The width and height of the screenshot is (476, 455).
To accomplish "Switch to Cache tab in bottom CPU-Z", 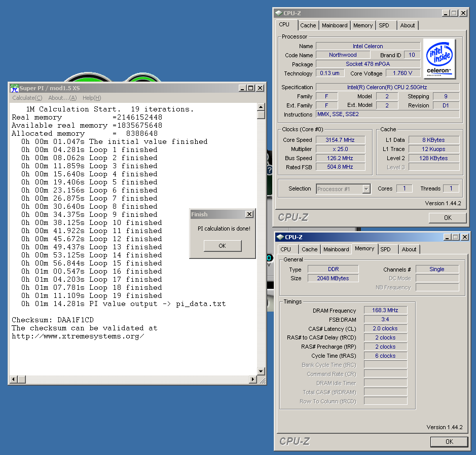I will point(310,249).
